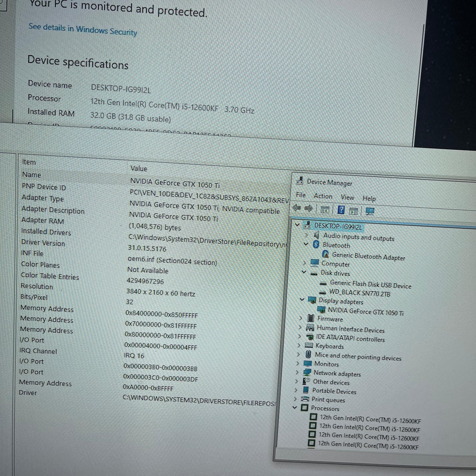This screenshot has width=476, height=476.
Task: Select the Resolution value 3840 x 2160 x 60 hertz
Action: click(x=161, y=292)
